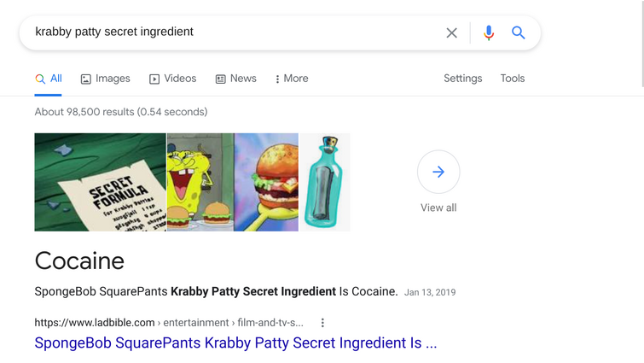Click the View all images label
This screenshot has height=363, width=644.
(438, 208)
